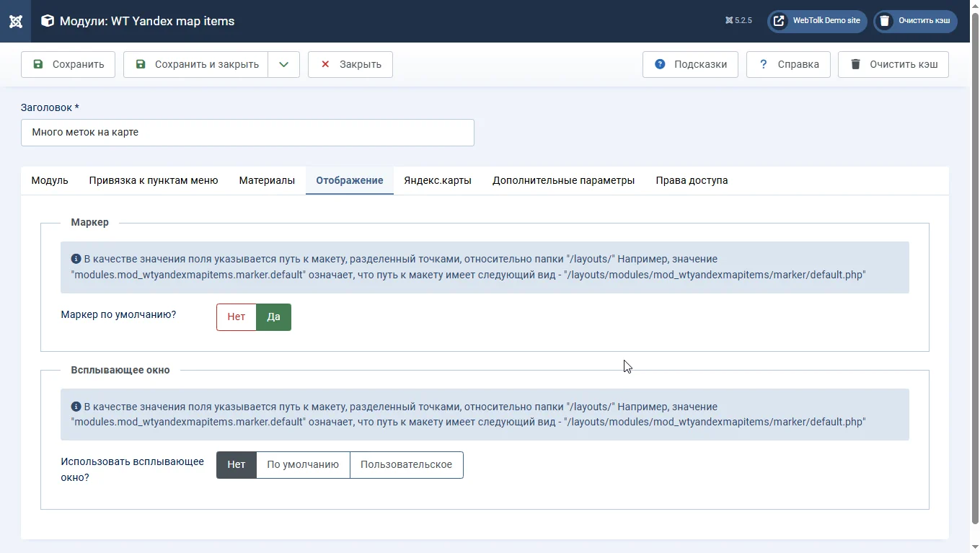Click the question mark icon on Справка

click(x=763, y=64)
